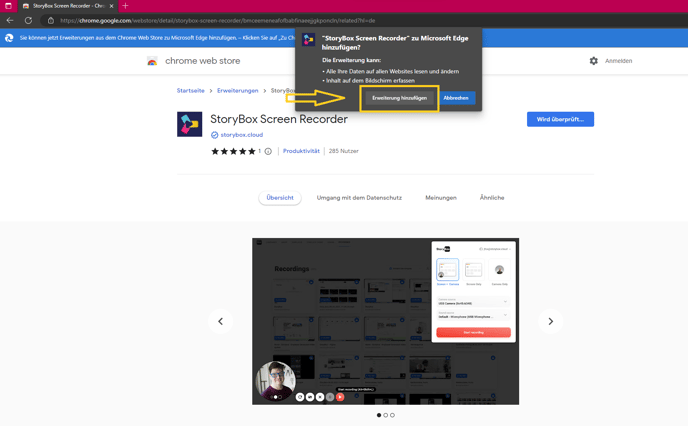Open the 'Meinungen' tab
Screen dimensions: 688x426
[x=441, y=198]
